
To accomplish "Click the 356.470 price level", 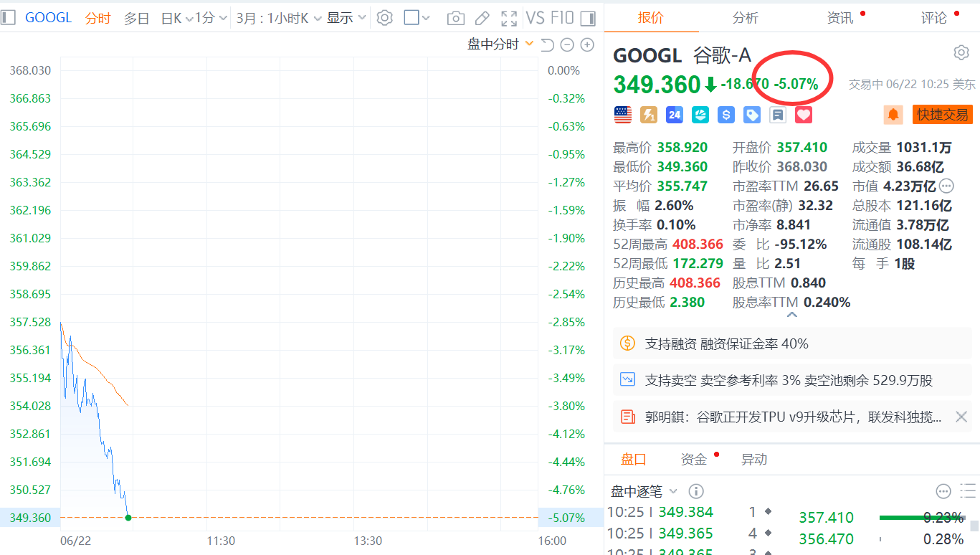I will (x=826, y=539).
